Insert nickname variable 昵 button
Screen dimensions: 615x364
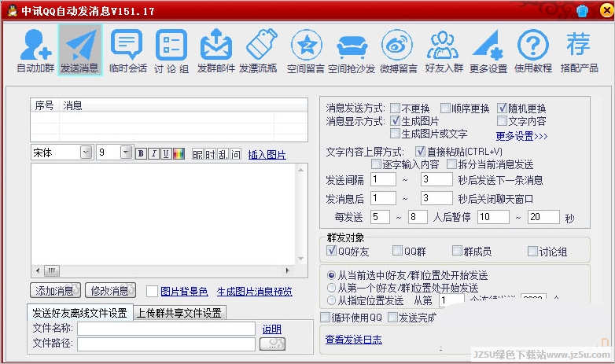click(x=197, y=154)
